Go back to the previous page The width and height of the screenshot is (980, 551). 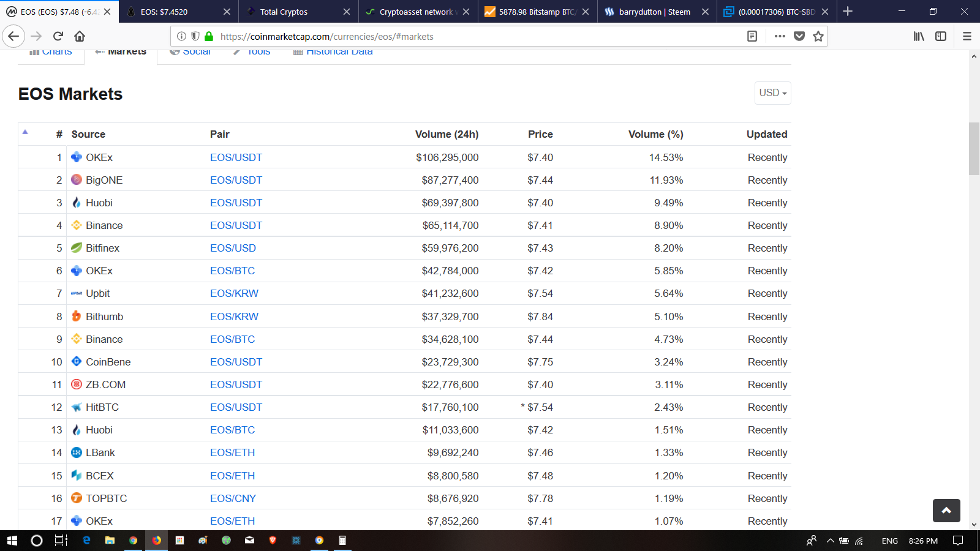(13, 36)
